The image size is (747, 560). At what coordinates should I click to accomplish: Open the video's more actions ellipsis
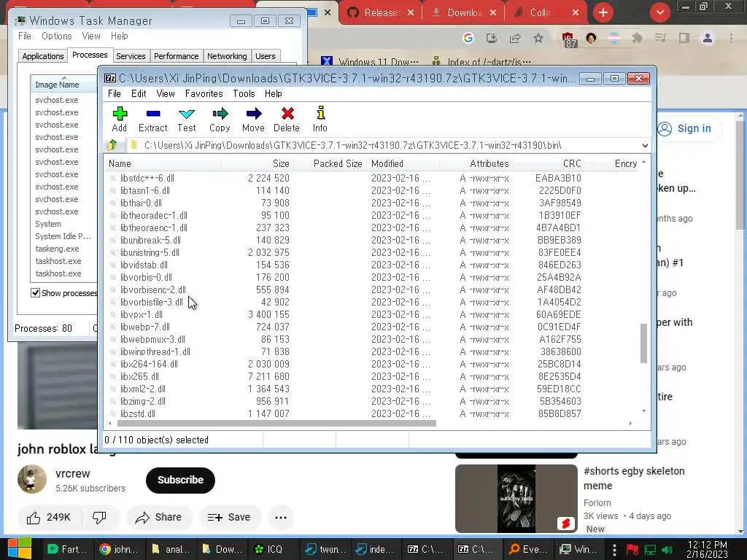(281, 518)
